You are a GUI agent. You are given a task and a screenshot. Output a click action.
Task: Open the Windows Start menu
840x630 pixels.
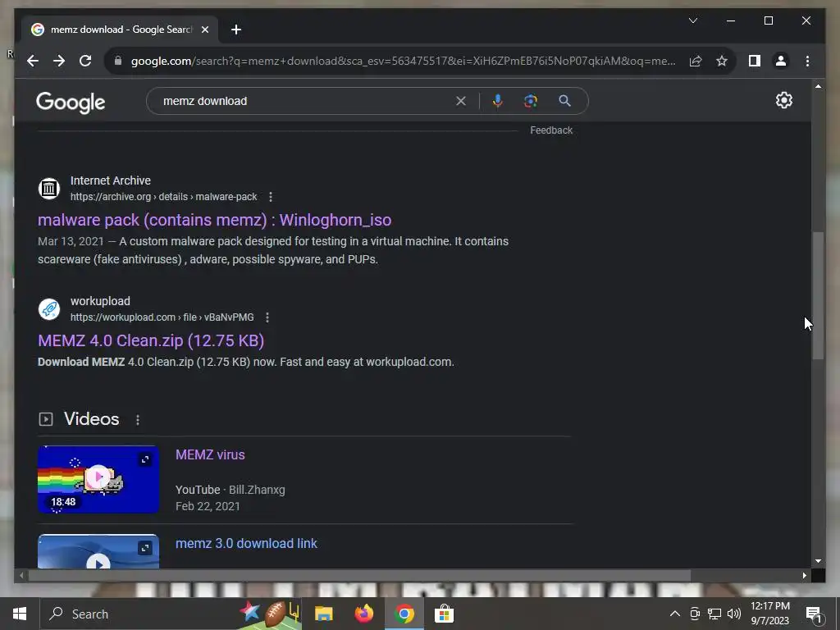coord(20,614)
